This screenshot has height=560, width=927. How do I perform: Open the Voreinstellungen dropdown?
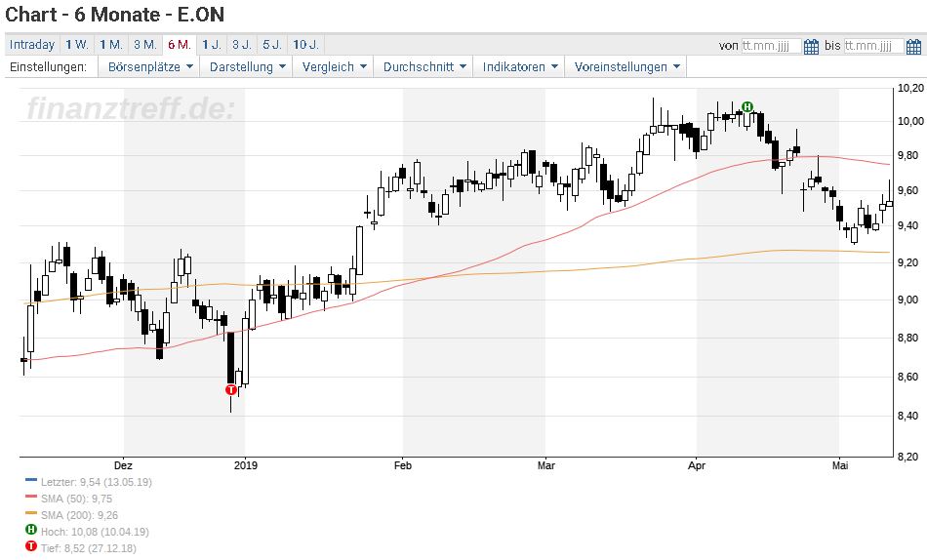pyautogui.click(x=626, y=66)
